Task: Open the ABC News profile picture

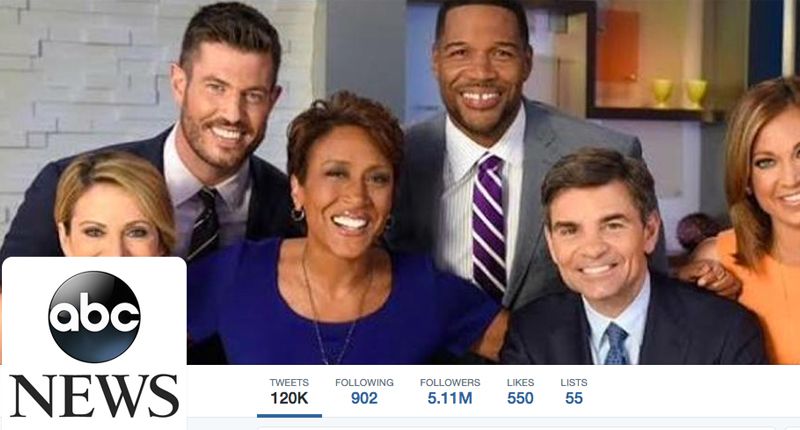Action: point(94,343)
